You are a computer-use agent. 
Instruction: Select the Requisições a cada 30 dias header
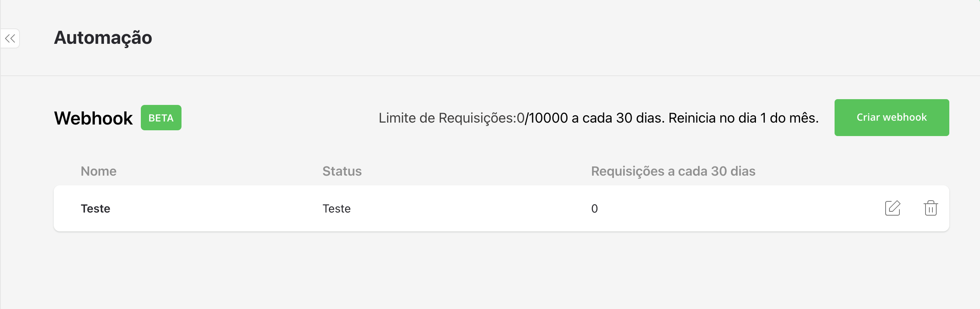point(673,171)
